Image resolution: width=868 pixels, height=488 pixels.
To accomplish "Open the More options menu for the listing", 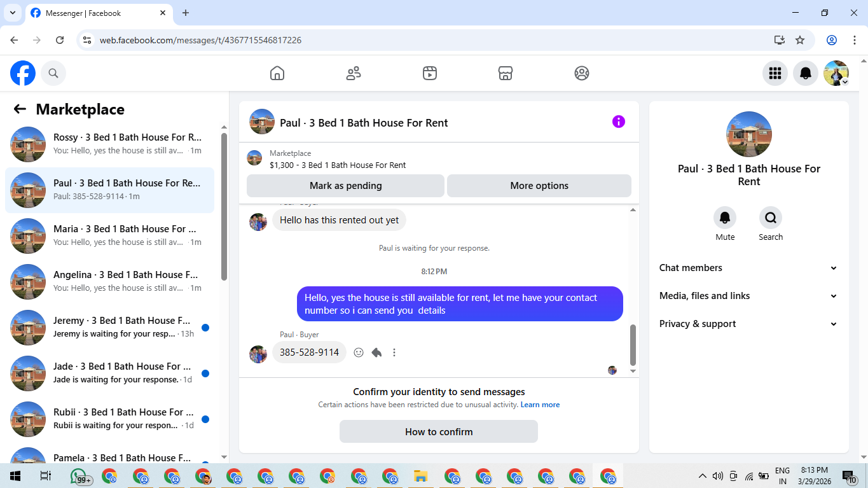I will (x=539, y=186).
